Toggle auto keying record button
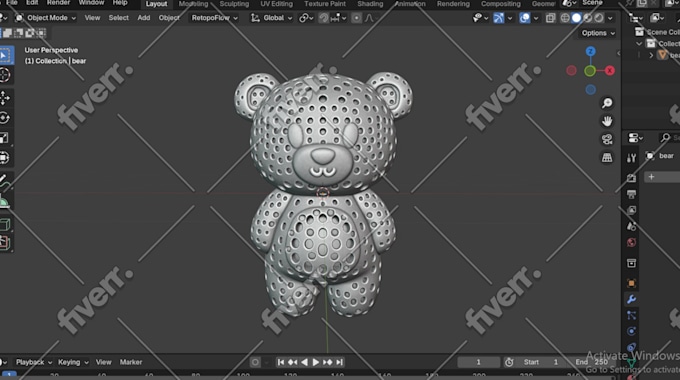This screenshot has height=380, width=680. point(255,362)
